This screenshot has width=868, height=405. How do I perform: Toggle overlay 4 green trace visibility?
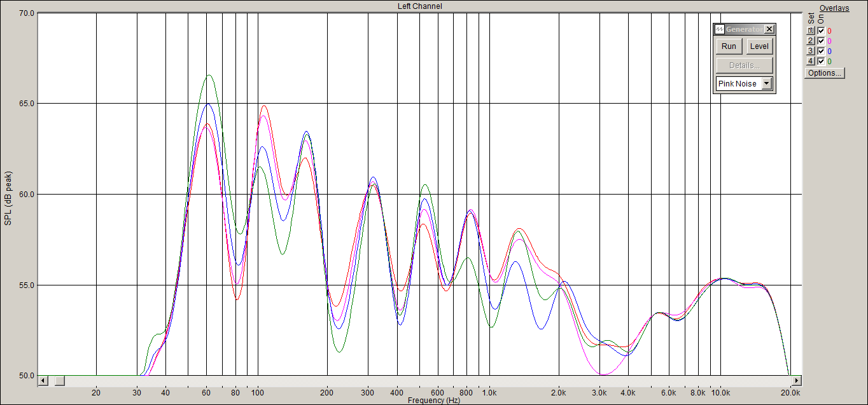tap(821, 61)
